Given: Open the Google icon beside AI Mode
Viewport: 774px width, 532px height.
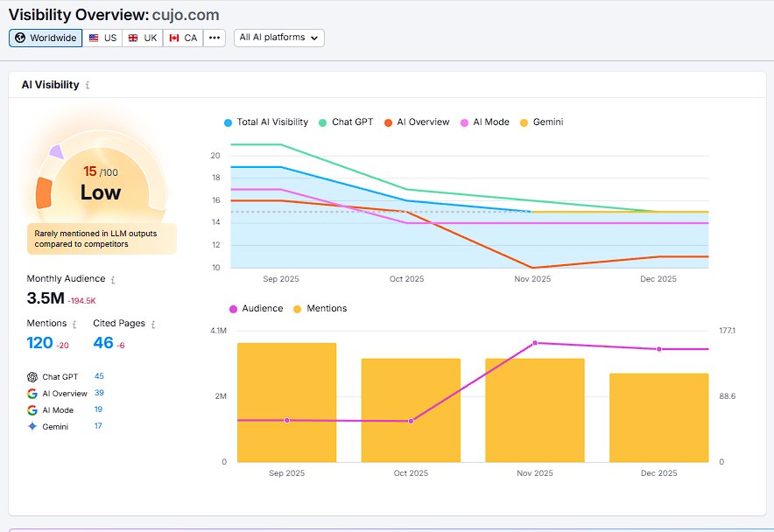Looking at the screenshot, I should coord(32,409).
